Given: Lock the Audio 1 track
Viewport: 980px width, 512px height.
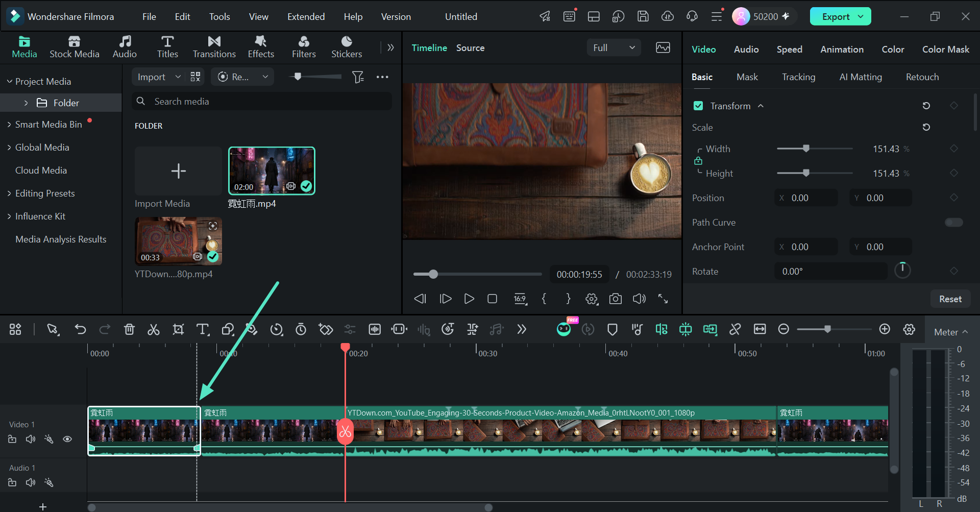Looking at the screenshot, I should (x=12, y=482).
